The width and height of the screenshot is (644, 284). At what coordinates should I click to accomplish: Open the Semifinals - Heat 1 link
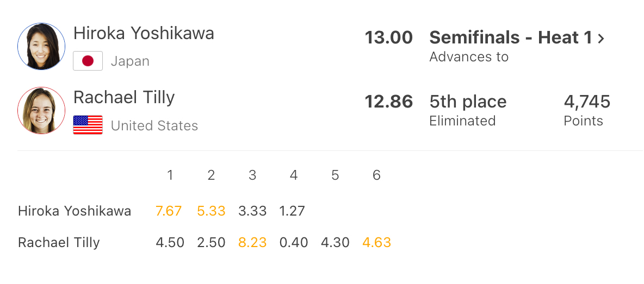510,37
